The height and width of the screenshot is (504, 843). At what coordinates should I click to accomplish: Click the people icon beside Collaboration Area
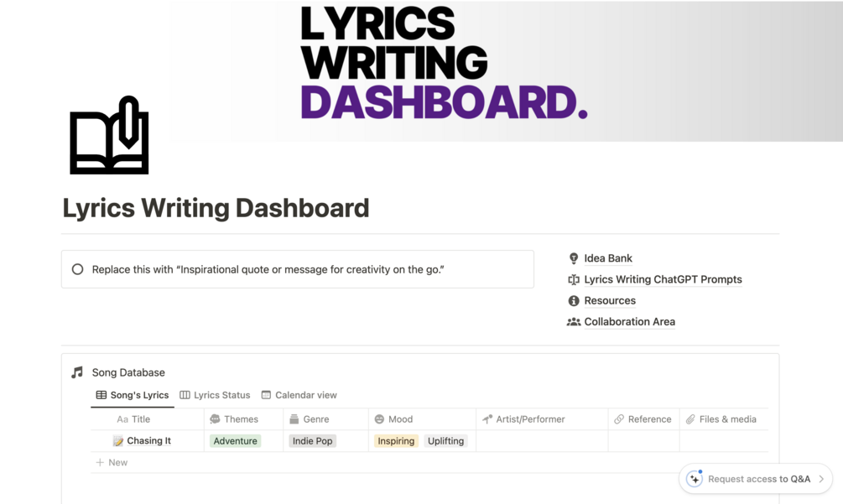[574, 322]
